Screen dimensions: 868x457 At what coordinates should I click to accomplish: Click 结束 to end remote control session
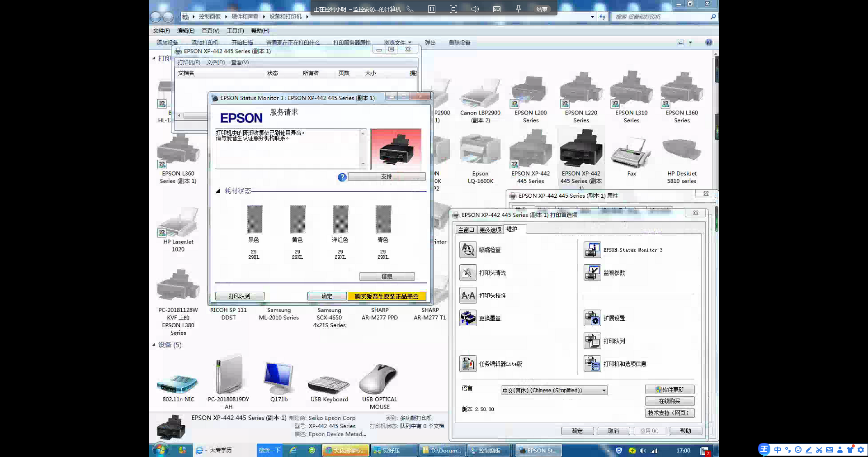pos(542,9)
